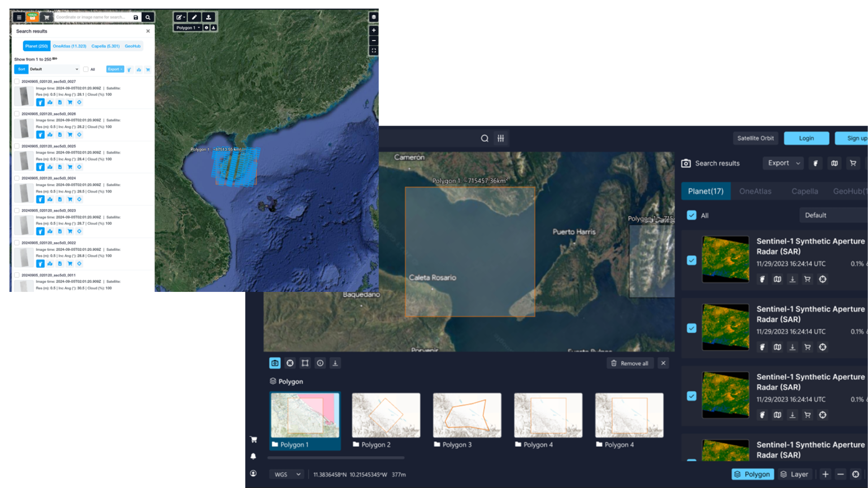The width and height of the screenshot is (868, 488).
Task: Open light-blue Export dropdown in light window
Action: pos(115,69)
